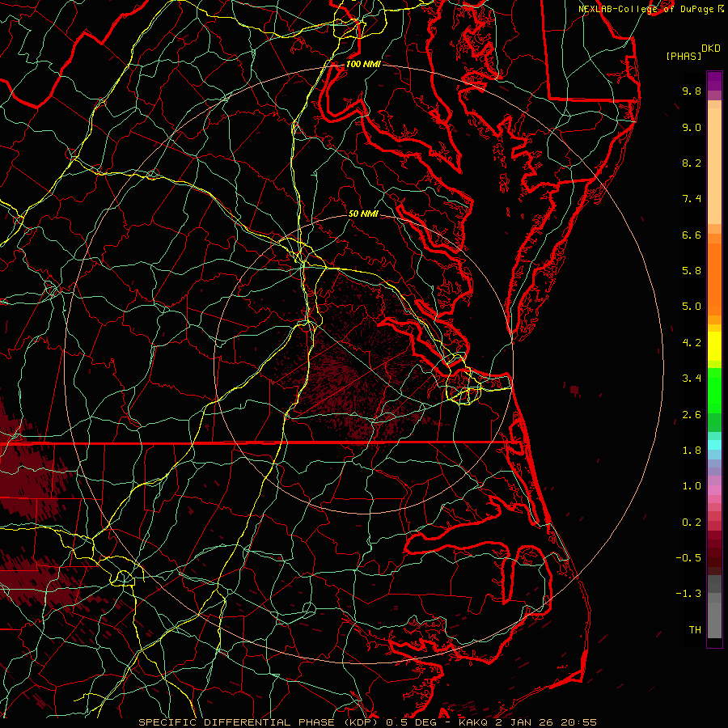Click the 9.8 value on the color scale
728x728 pixels.
(692, 91)
